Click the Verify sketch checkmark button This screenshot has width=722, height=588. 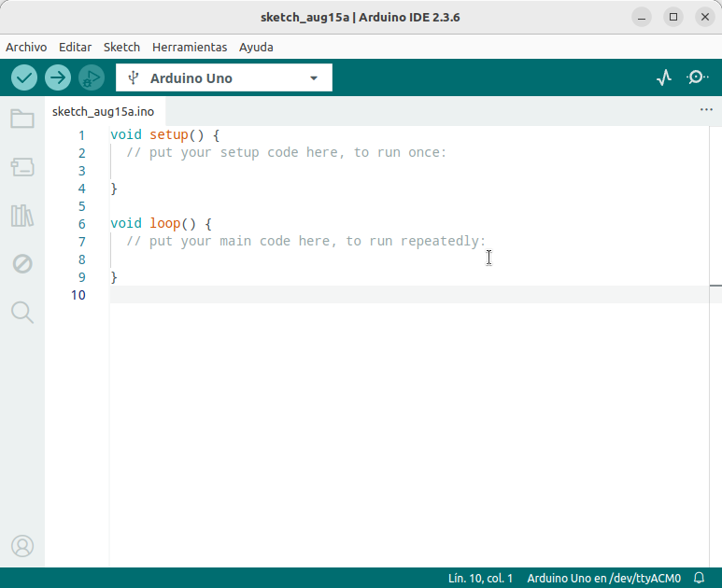(x=24, y=77)
